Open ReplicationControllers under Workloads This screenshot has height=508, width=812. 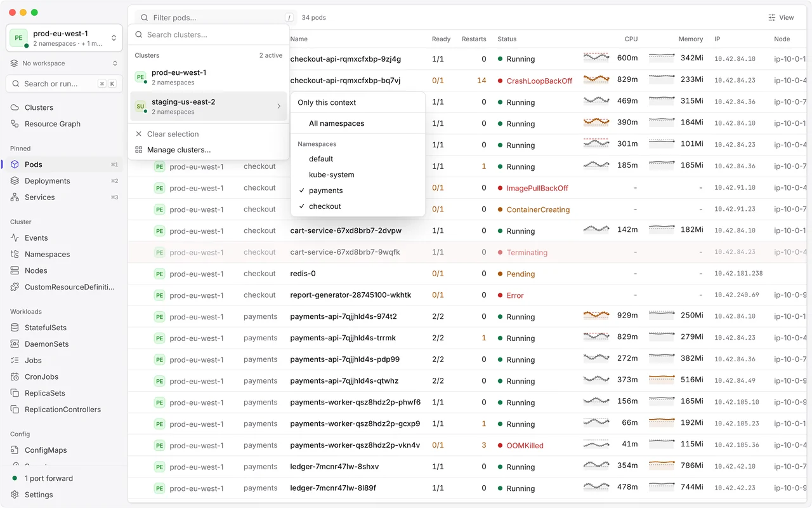coord(62,410)
